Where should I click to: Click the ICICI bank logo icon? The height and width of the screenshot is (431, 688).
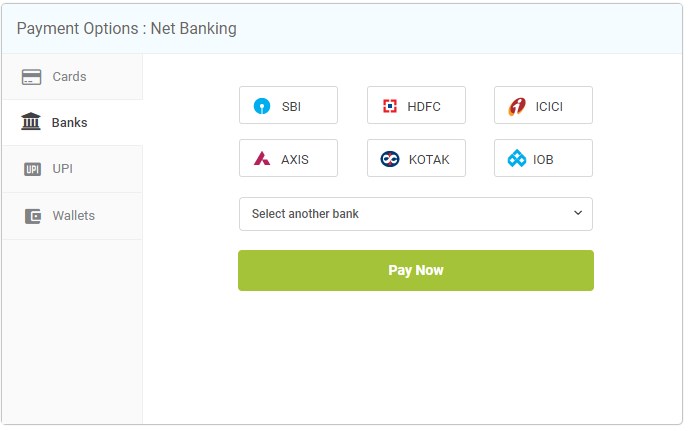516,106
